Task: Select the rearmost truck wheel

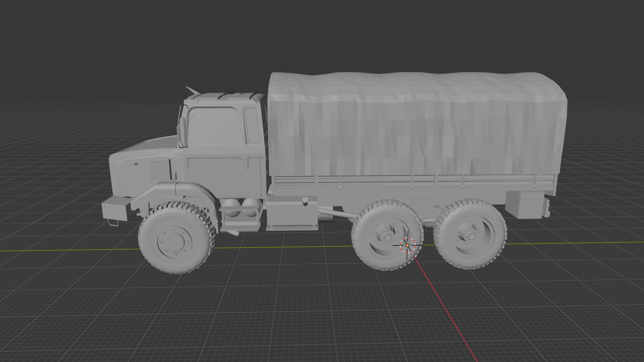Action: (470, 234)
